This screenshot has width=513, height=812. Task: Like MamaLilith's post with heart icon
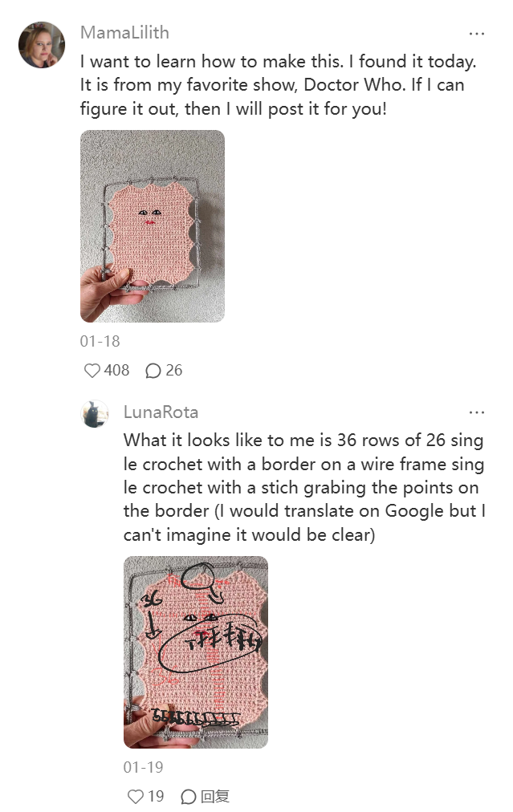(x=92, y=371)
